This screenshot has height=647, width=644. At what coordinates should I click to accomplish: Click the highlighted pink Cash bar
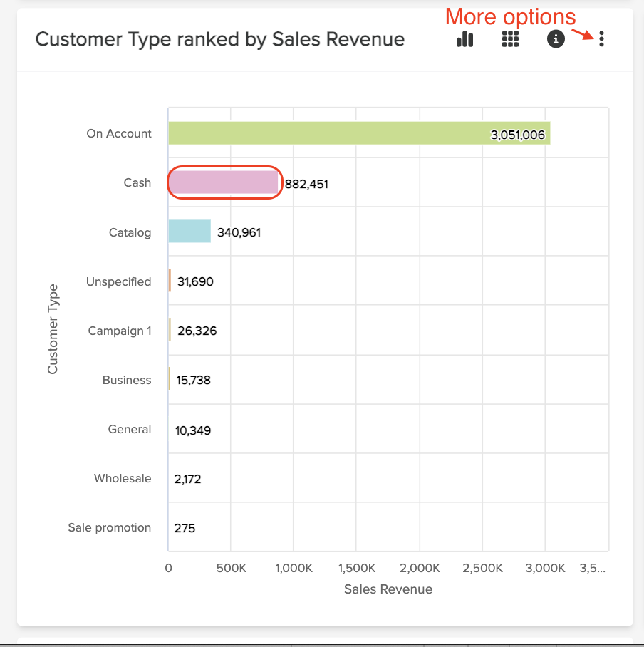pos(224,182)
